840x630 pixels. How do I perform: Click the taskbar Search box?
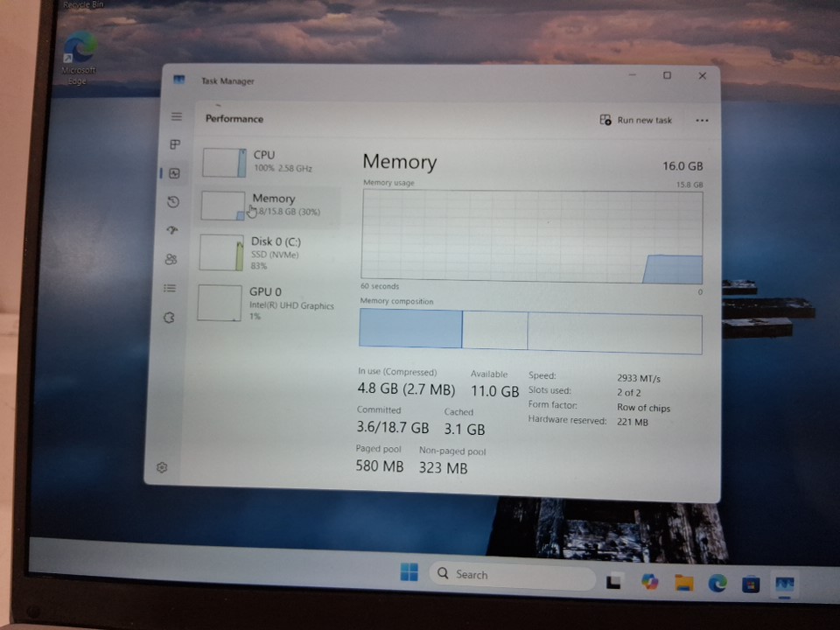pos(512,575)
